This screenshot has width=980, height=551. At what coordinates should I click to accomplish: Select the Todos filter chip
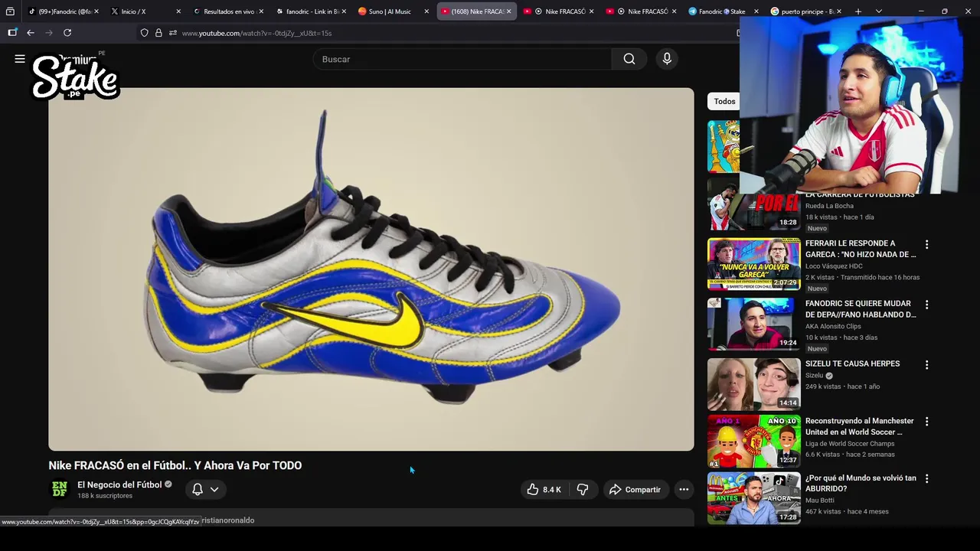tap(724, 101)
